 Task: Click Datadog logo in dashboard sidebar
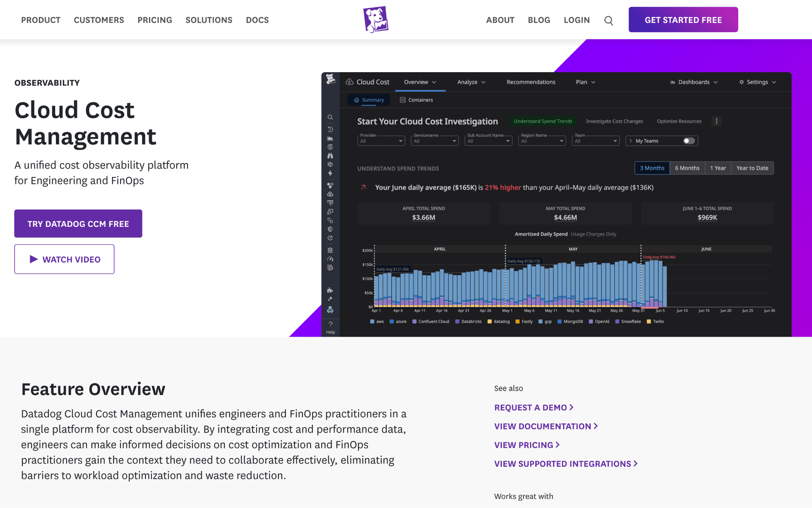pyautogui.click(x=330, y=79)
